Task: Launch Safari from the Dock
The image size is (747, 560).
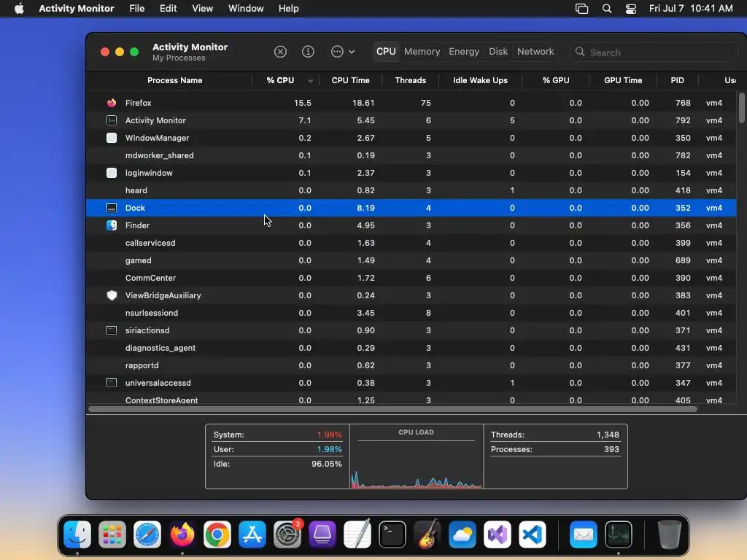Action: (147, 534)
